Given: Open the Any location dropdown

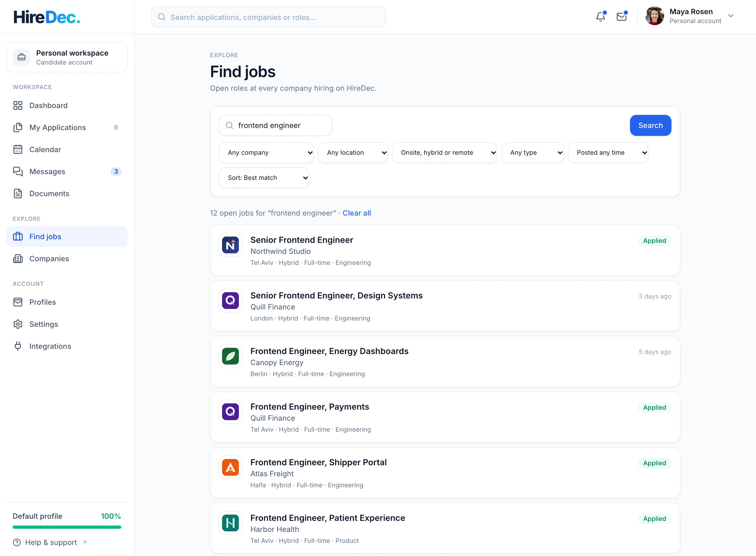Looking at the screenshot, I should [x=353, y=152].
